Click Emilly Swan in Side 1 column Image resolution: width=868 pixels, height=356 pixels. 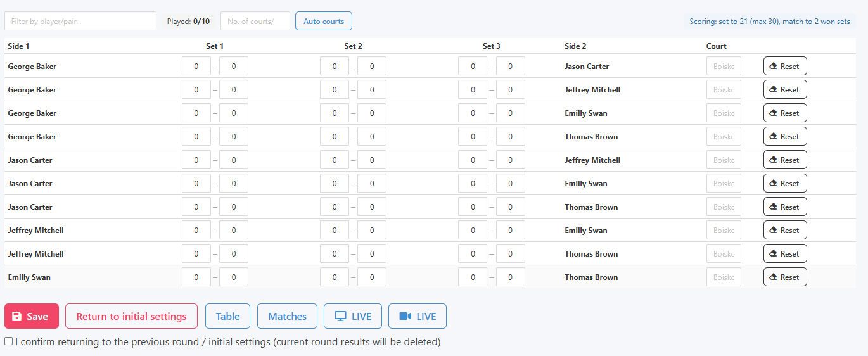(29, 277)
